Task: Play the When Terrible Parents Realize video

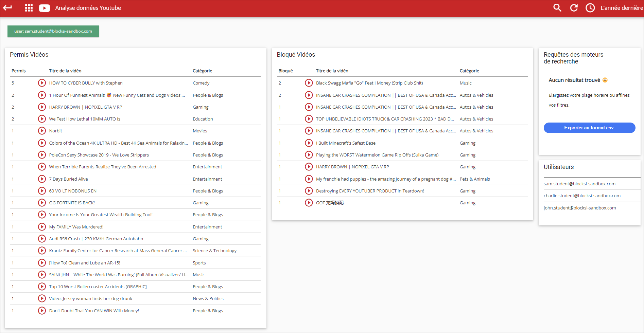Action: click(x=42, y=167)
